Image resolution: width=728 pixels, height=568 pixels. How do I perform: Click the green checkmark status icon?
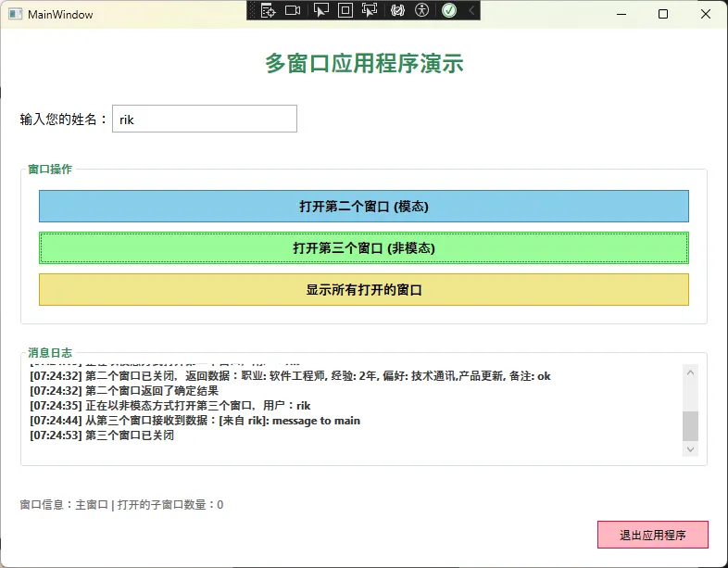click(x=449, y=10)
